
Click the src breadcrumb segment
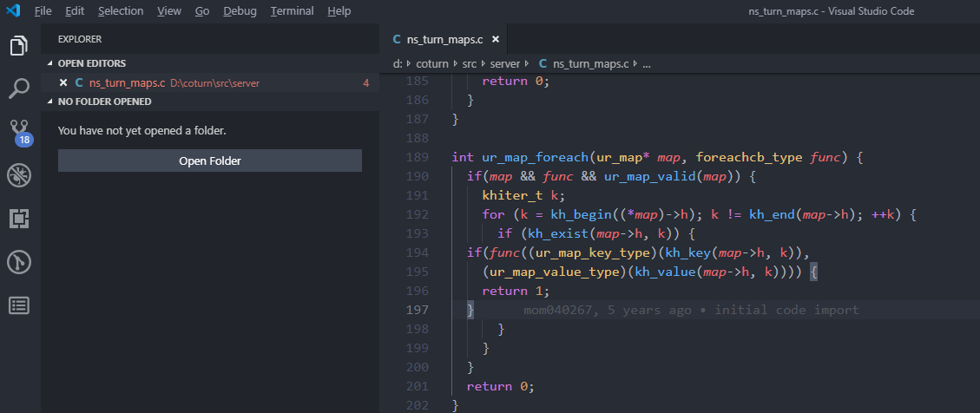click(x=470, y=63)
